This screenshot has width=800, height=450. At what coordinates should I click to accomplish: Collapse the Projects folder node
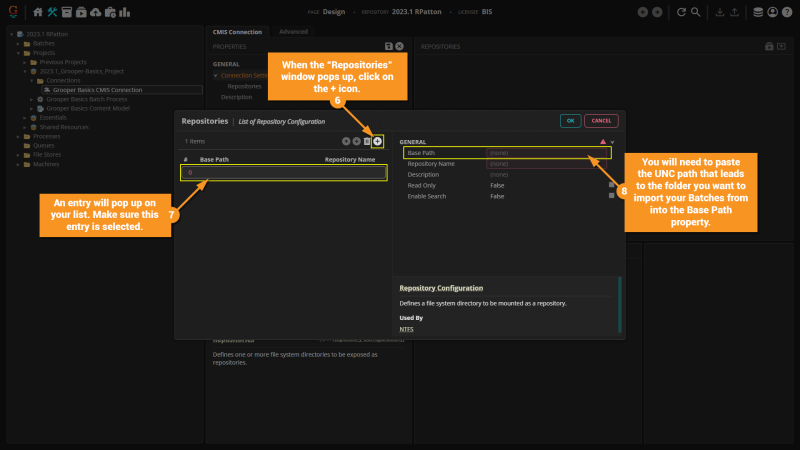point(18,53)
